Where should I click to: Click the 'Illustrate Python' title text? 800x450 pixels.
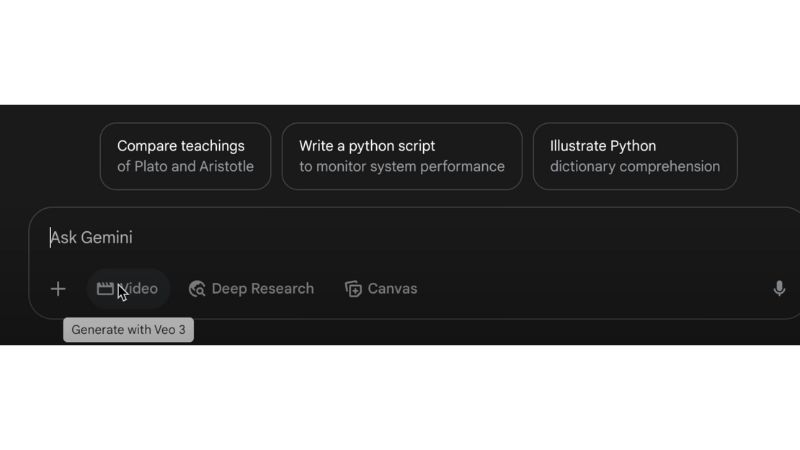(x=603, y=146)
